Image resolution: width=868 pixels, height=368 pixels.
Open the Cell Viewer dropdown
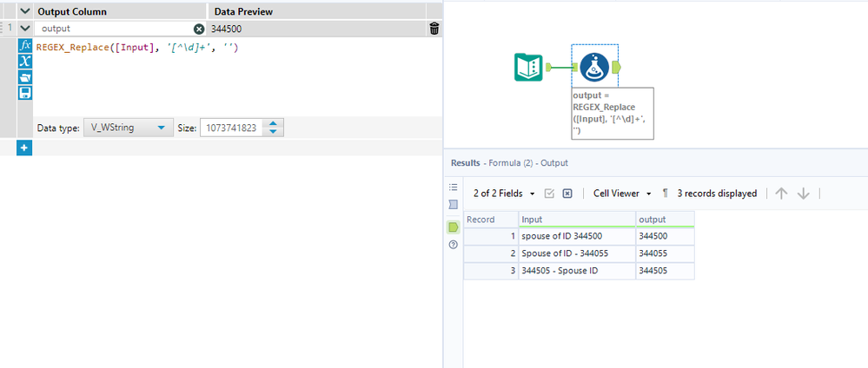(x=623, y=194)
